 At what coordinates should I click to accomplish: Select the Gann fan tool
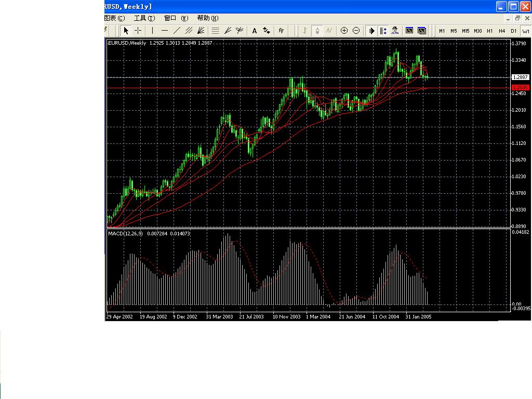click(x=201, y=31)
